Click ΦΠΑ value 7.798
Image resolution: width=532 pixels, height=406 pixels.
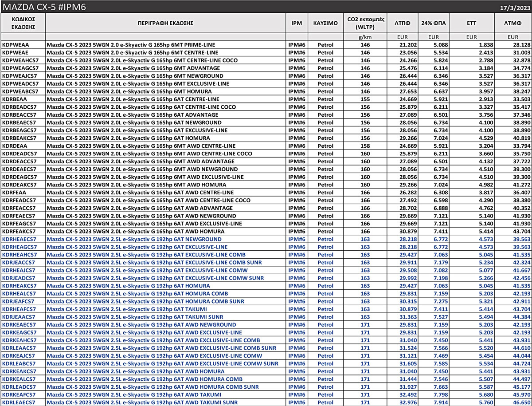click(x=442, y=394)
